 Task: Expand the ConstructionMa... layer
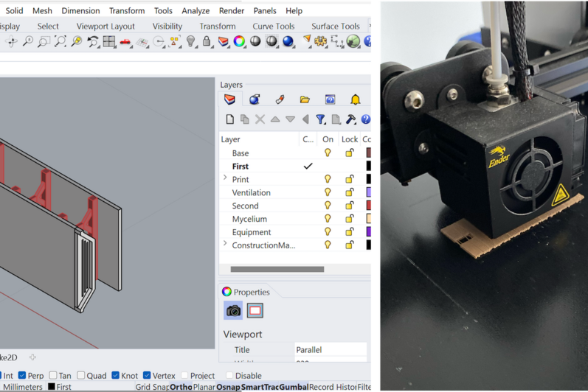point(225,245)
